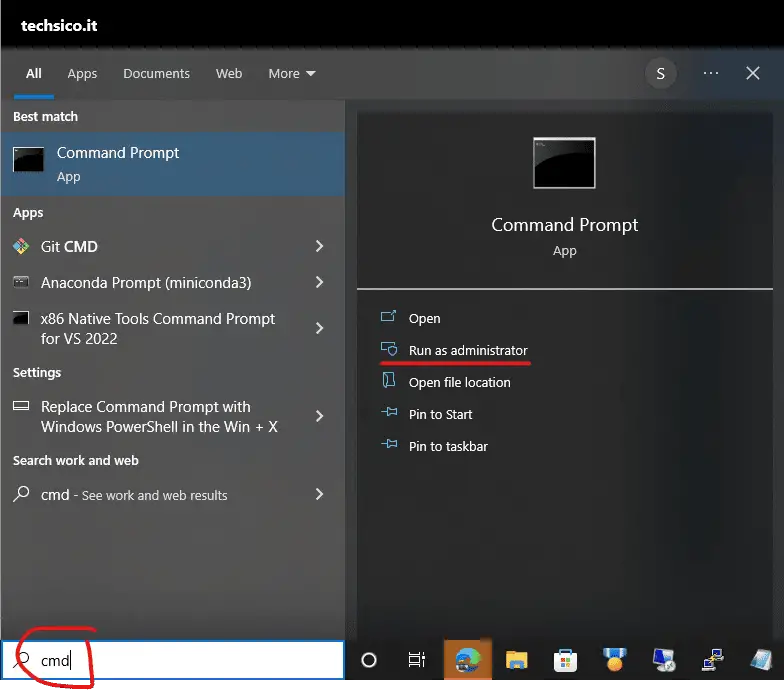Expand Replace Command Prompt setting chevron
This screenshot has width=784, height=690.
(x=320, y=416)
